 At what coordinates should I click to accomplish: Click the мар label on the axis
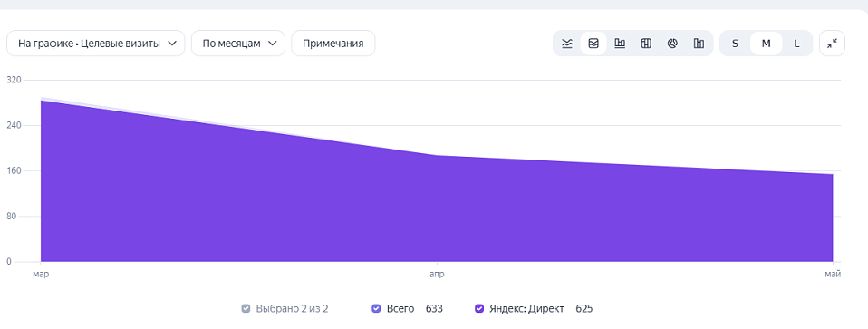click(x=41, y=274)
